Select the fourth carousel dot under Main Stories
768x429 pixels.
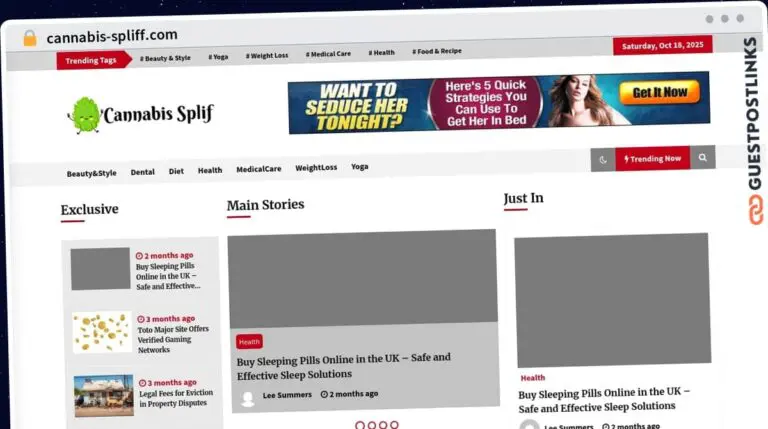pos(394,425)
